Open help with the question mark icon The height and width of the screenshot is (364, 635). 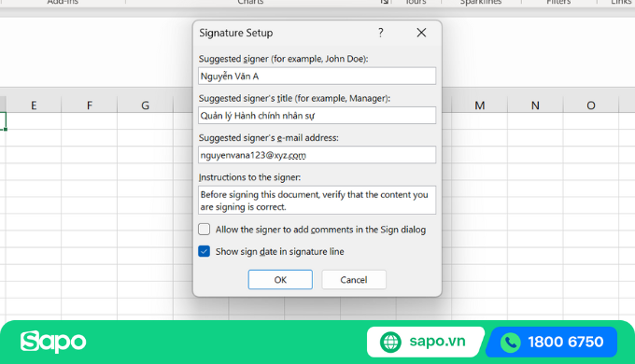click(x=381, y=33)
